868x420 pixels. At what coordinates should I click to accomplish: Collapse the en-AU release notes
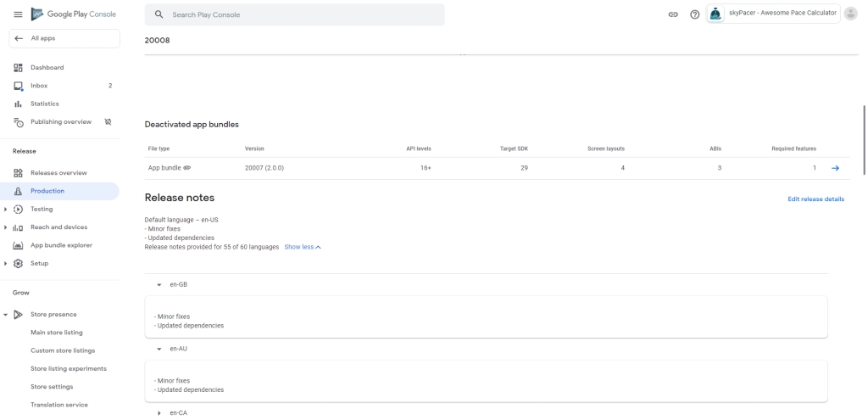159,349
